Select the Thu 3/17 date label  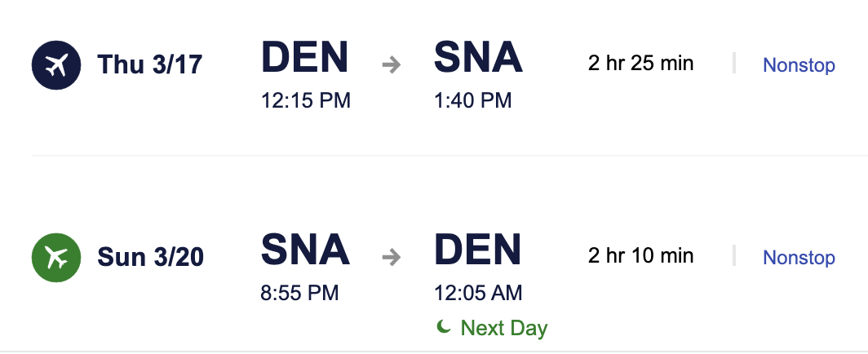pyautogui.click(x=150, y=64)
